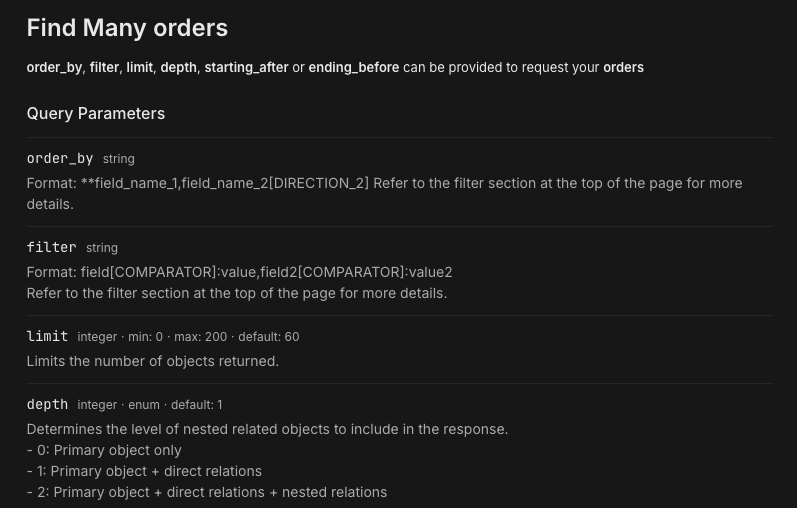Click the "Query Parameters" section heading
The height and width of the screenshot is (508, 797).
pyautogui.click(x=96, y=114)
